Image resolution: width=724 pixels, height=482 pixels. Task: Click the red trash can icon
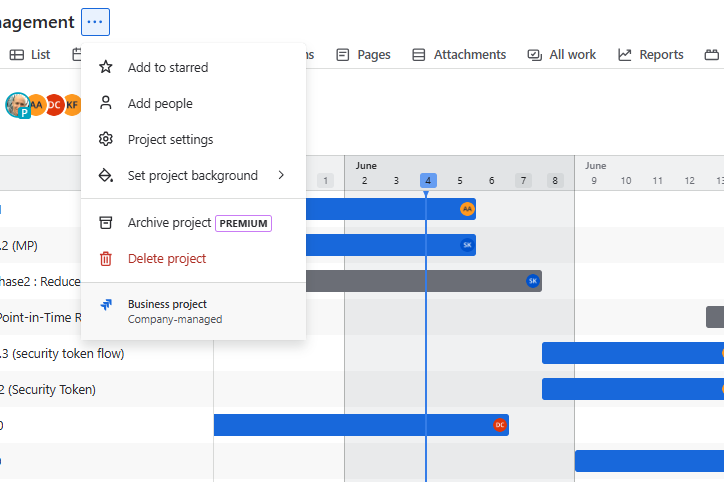[106, 259]
